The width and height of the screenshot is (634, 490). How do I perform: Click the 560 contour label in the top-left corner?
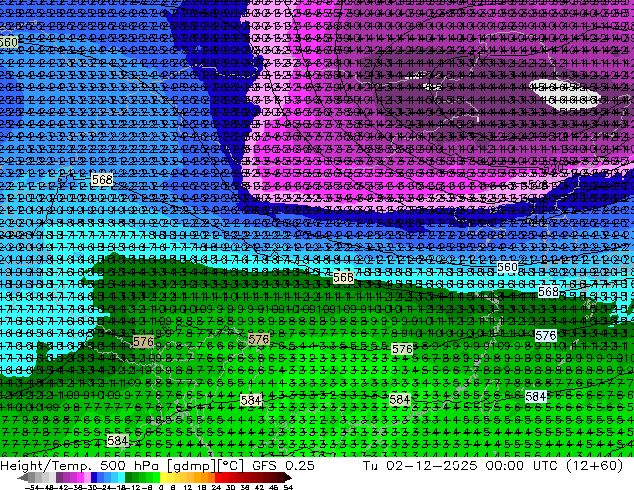point(8,42)
